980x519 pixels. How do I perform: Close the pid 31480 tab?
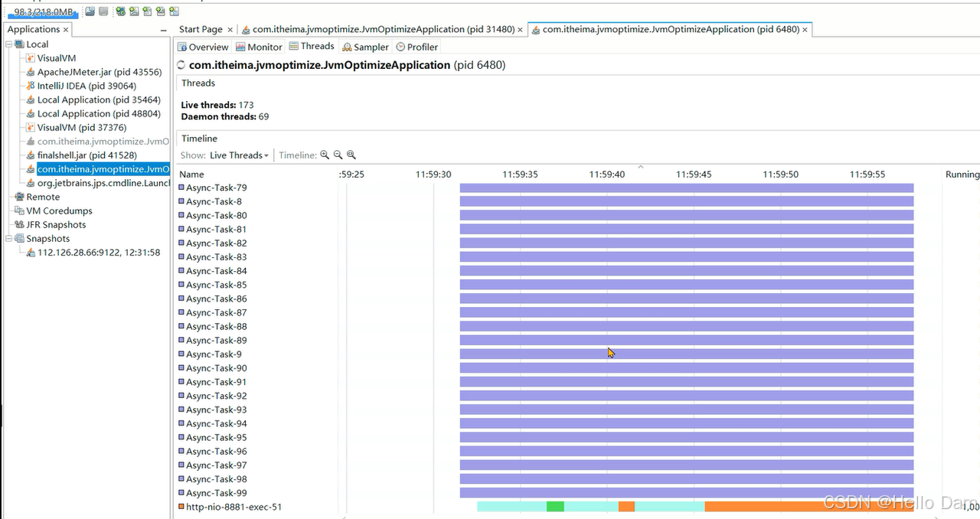click(x=521, y=30)
